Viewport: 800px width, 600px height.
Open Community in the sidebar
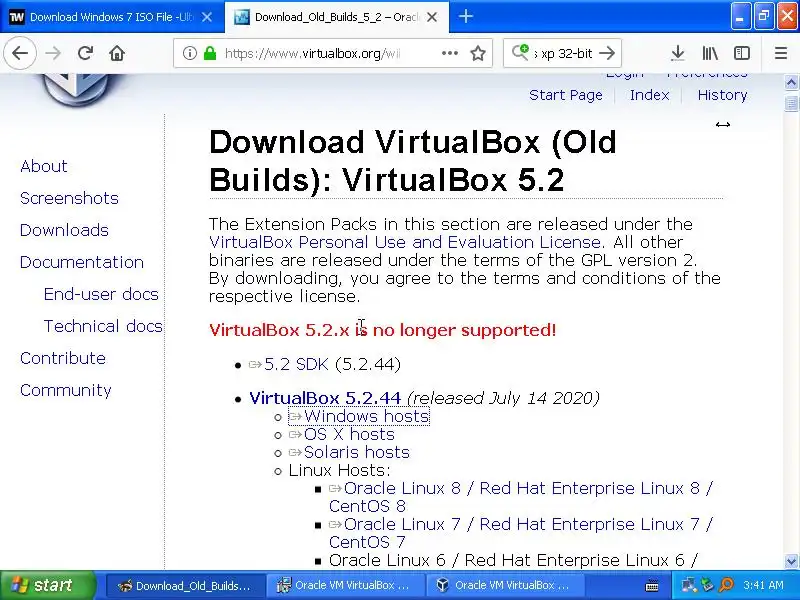tap(66, 390)
